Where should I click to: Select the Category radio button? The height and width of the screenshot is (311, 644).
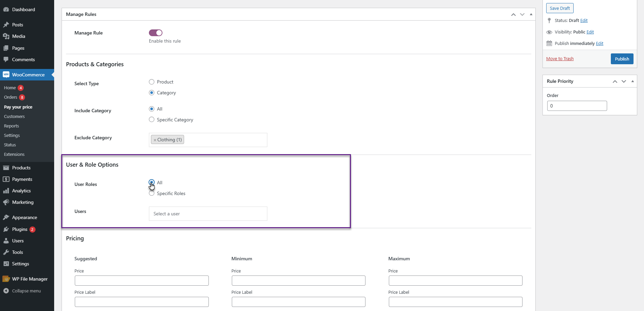tap(152, 93)
